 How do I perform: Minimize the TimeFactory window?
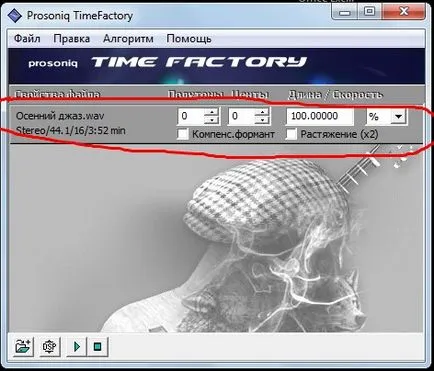[345, 12]
